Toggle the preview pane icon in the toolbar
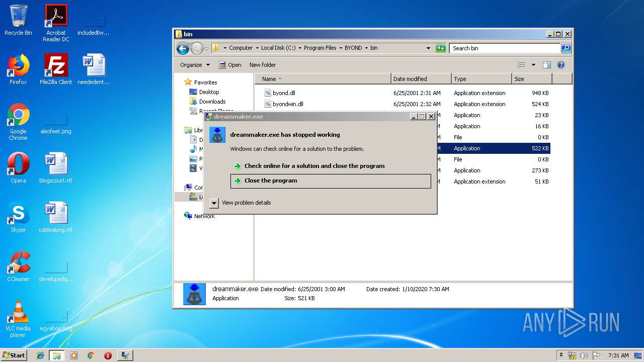This screenshot has height=362, width=644. 547,65
